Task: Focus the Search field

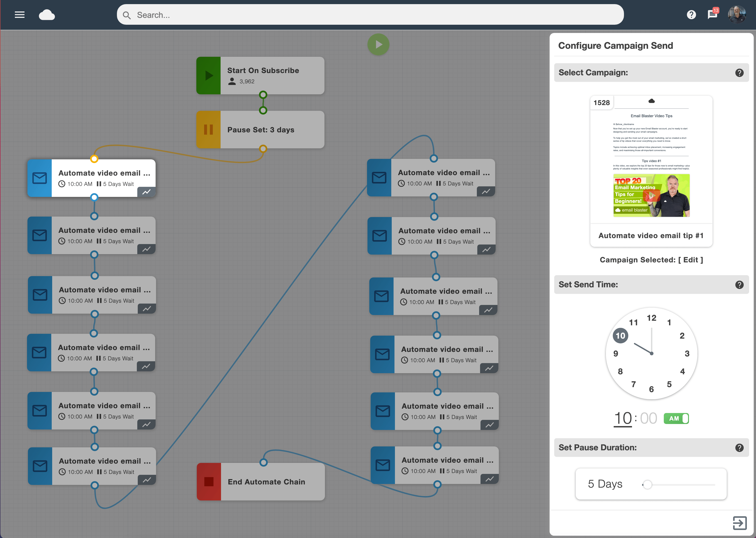Action: click(370, 15)
